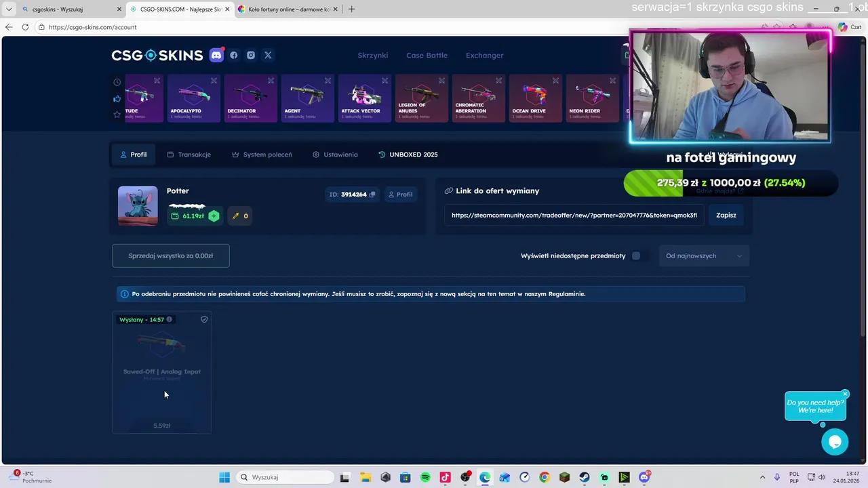Open the browser tab list dropdown arrow
Image resolution: width=868 pixels, height=488 pixels.
click(9, 9)
